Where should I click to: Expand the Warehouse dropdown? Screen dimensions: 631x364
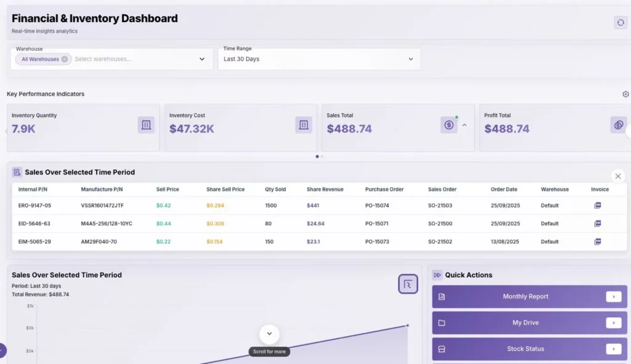[202, 59]
